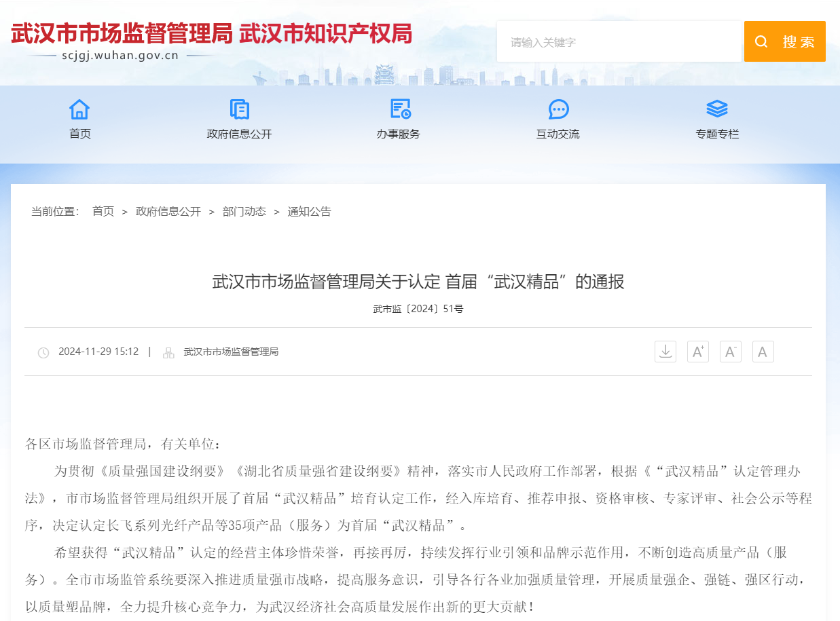The image size is (840, 621).
Task: Reset font size with plain A icon
Action: pos(763,352)
